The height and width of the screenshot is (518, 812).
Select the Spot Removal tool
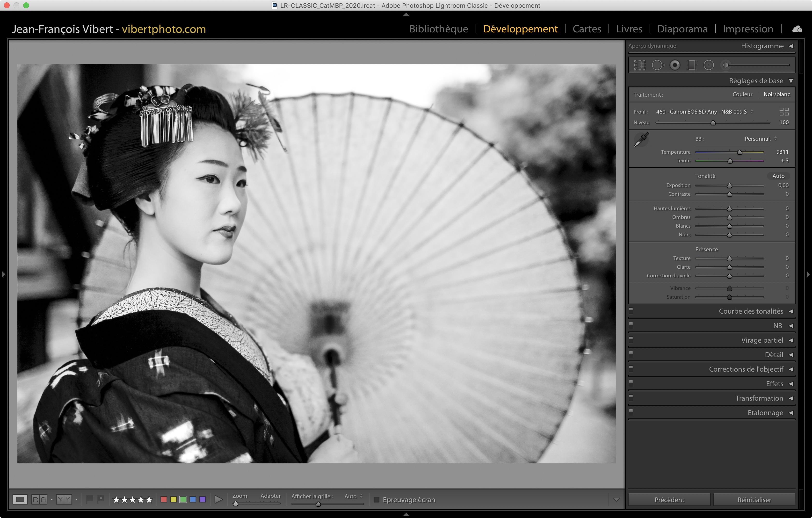[657, 65]
